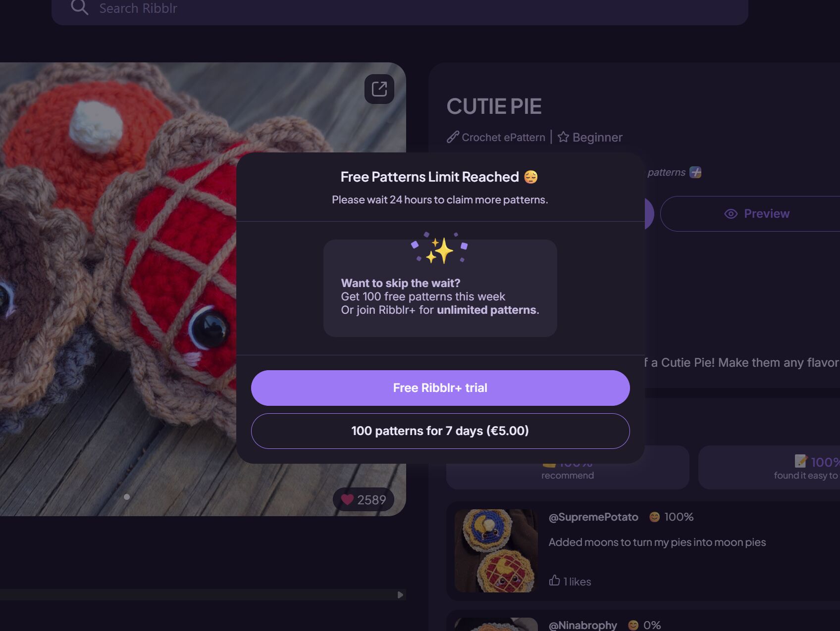Click the star icon beside Beginner

[x=563, y=137]
